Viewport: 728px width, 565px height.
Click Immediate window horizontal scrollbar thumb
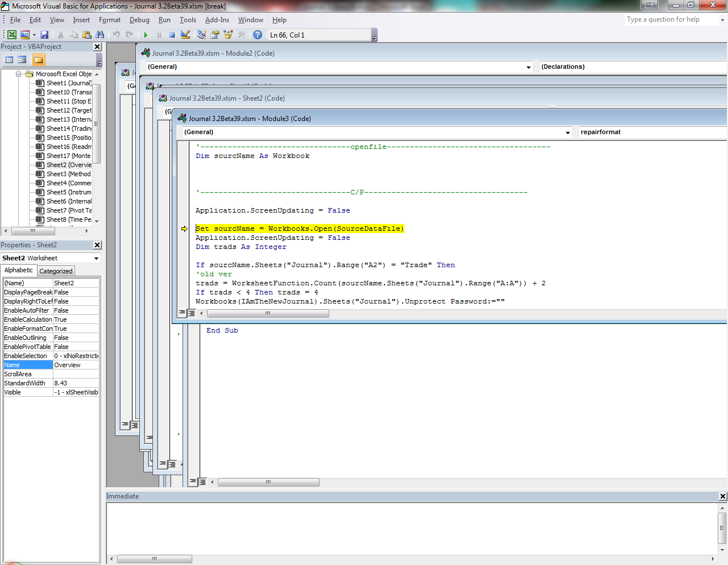(x=154, y=559)
